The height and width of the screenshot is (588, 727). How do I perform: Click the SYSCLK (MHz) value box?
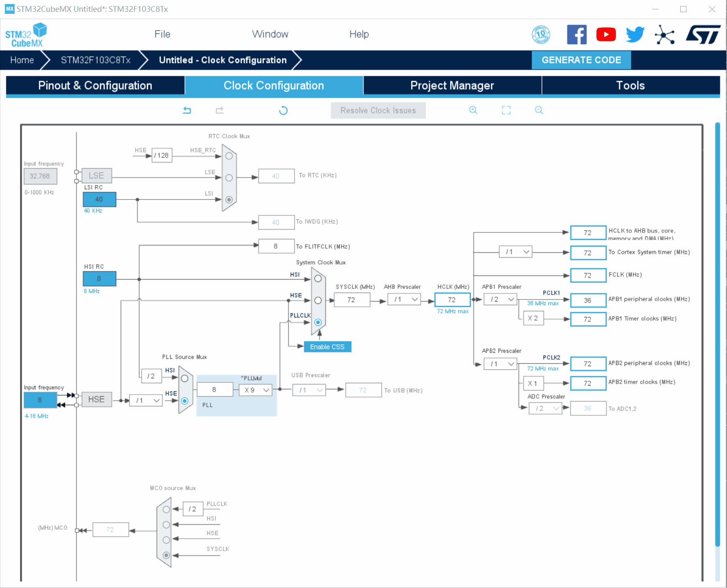[352, 299]
